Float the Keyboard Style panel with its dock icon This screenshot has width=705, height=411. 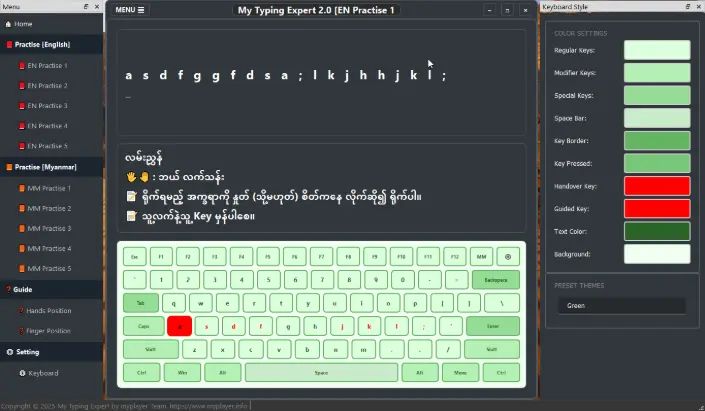pos(687,6)
